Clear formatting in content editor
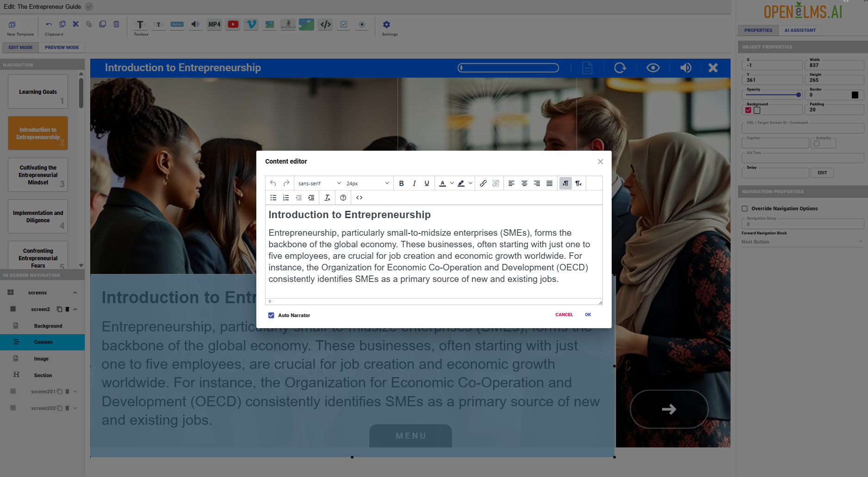 (x=327, y=198)
